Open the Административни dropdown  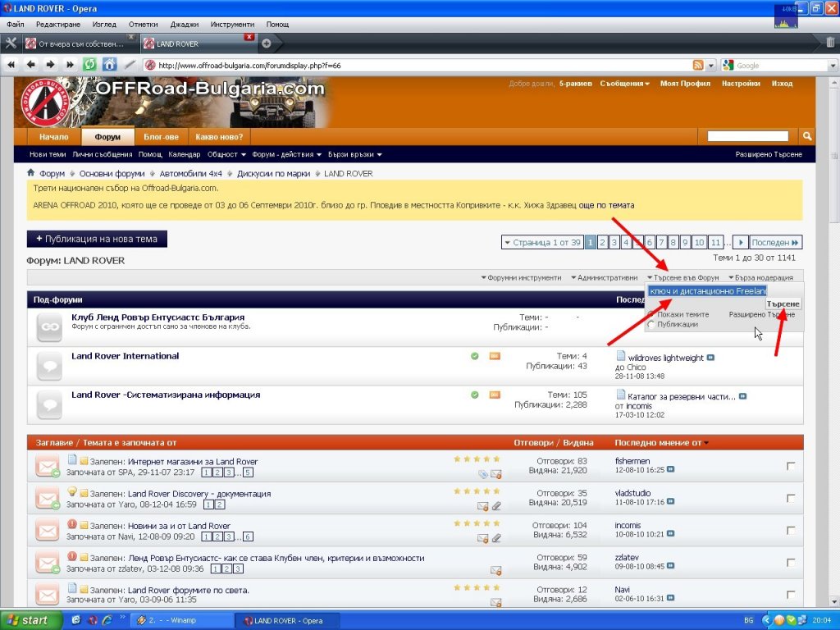(605, 277)
